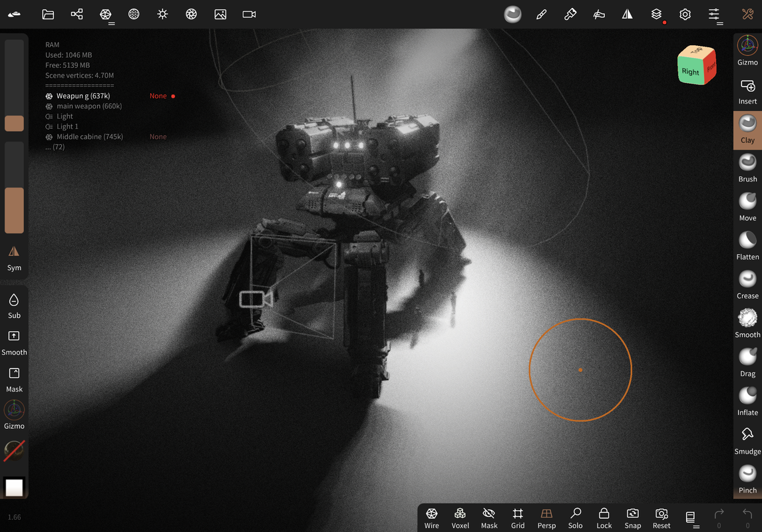Screen dimensions: 762x532
Task: Adjust the brush intensity slider
Action: 14,188
